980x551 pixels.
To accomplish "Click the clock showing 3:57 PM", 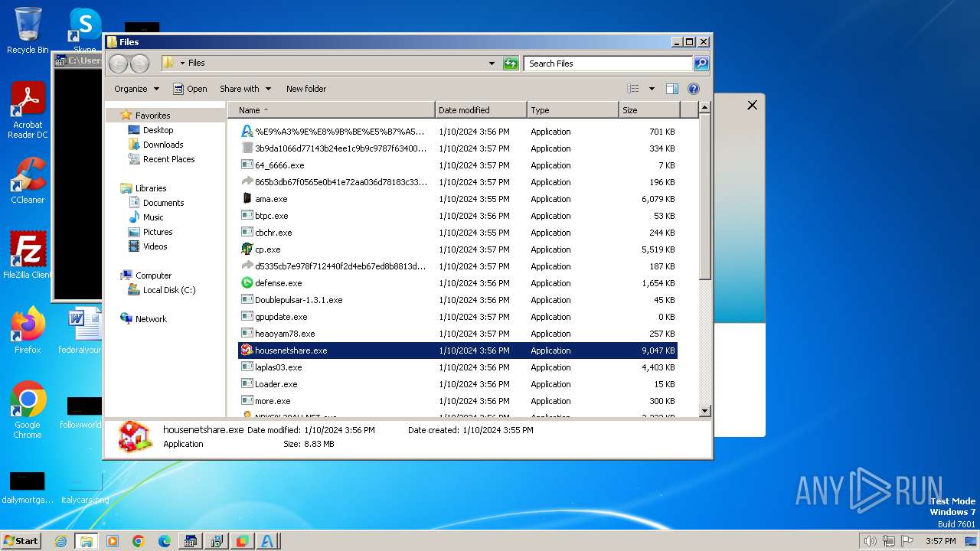I will (x=940, y=541).
